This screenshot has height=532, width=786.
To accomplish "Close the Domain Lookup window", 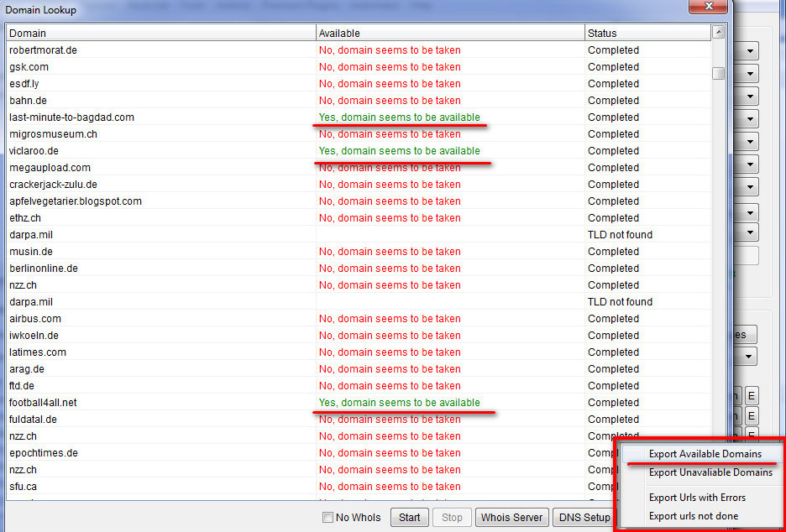I will click(708, 7).
